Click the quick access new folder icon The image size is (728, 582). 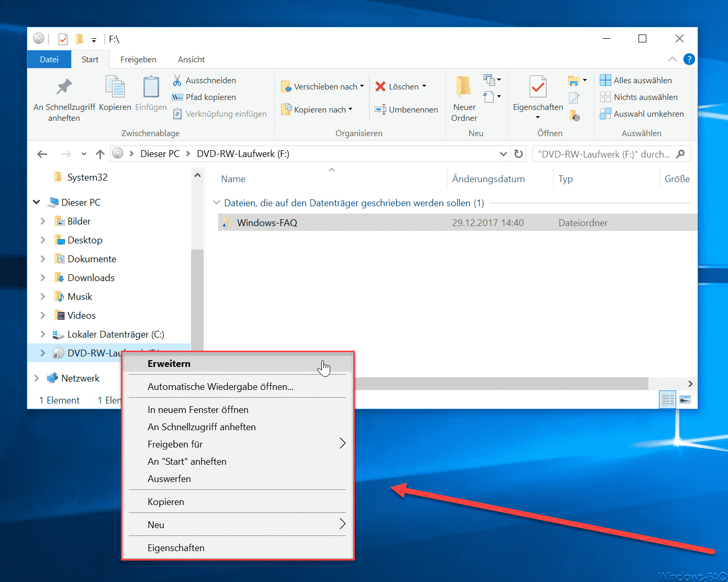pyautogui.click(x=80, y=39)
